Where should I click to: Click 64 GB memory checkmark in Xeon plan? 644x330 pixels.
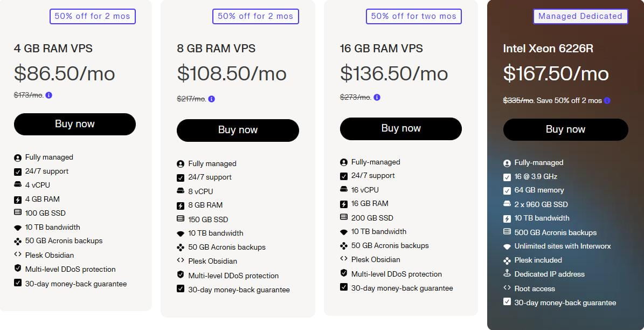click(x=507, y=190)
